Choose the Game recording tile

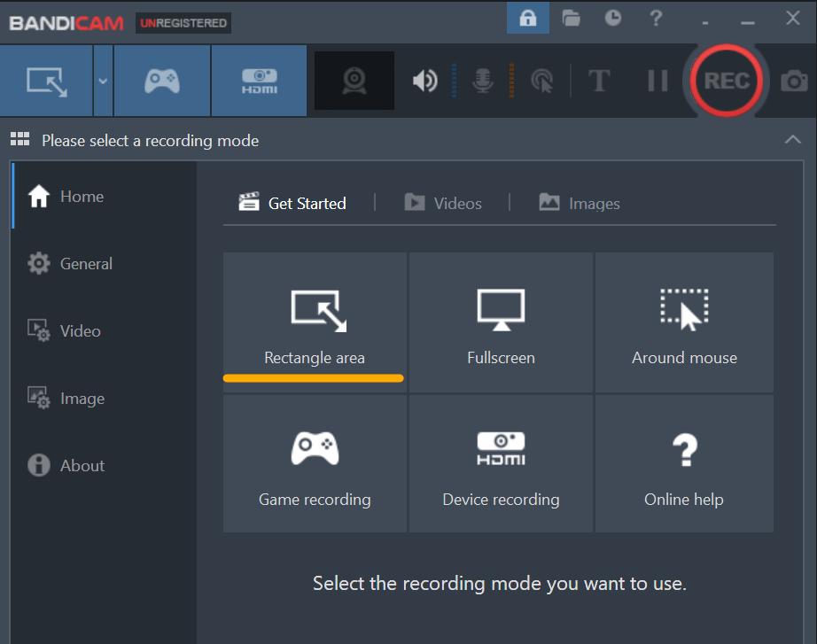(x=315, y=463)
